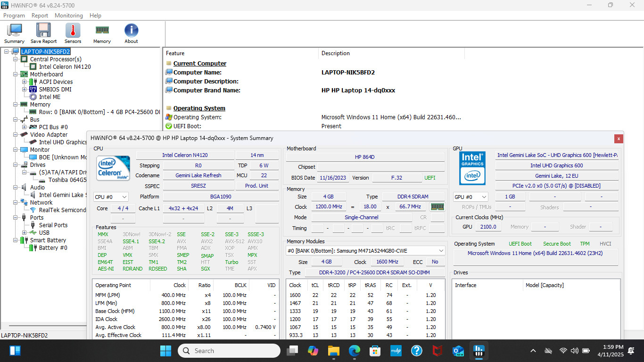Select the Smart Battery tree node
Image resolution: width=644 pixels, height=362 pixels.
coord(48,240)
